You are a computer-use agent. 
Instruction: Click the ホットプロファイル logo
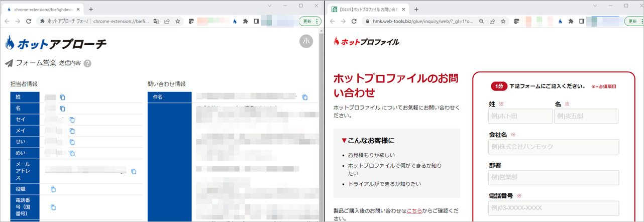[x=366, y=42]
